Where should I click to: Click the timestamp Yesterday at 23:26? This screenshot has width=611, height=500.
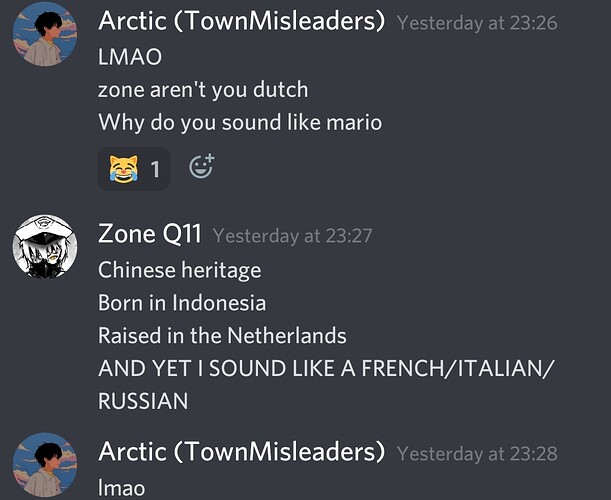click(477, 23)
